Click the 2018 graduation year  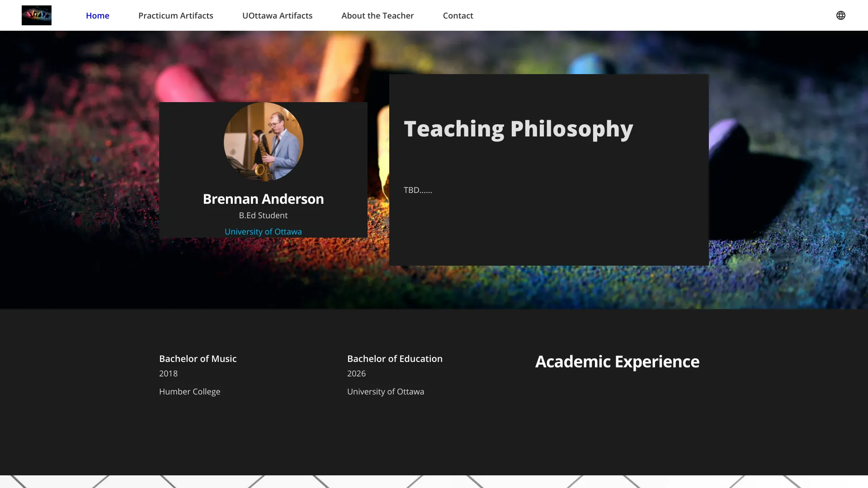pos(168,374)
